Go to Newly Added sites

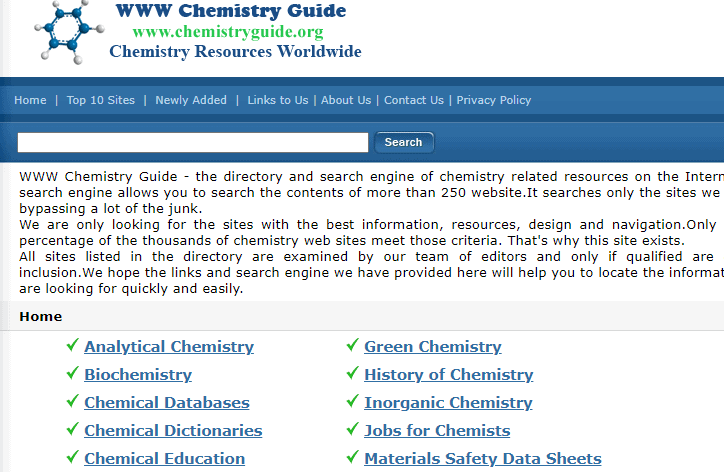191,100
